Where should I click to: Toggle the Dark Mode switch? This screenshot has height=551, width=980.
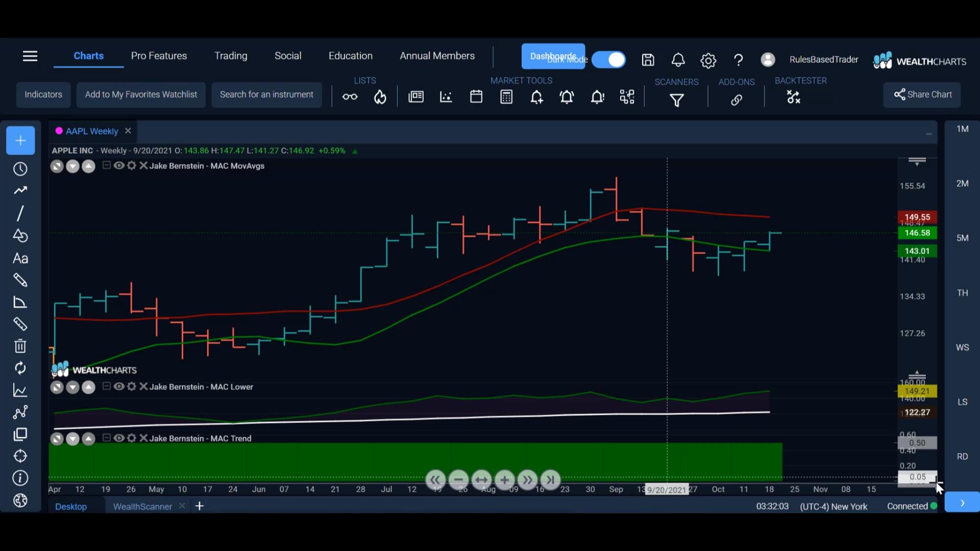pos(608,60)
